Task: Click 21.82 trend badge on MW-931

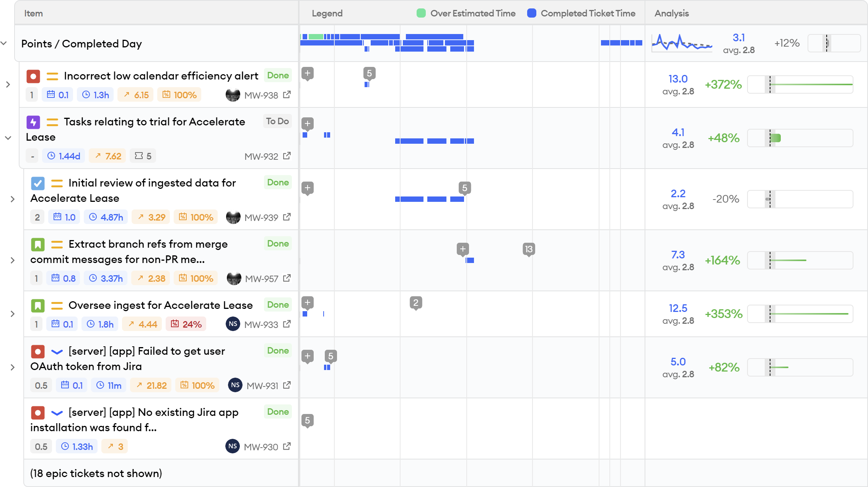Action: click(151, 385)
